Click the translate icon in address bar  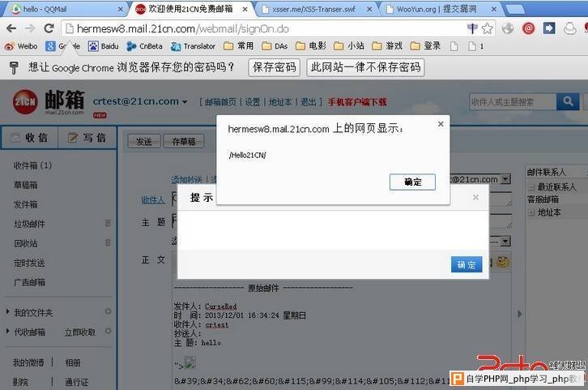472,28
